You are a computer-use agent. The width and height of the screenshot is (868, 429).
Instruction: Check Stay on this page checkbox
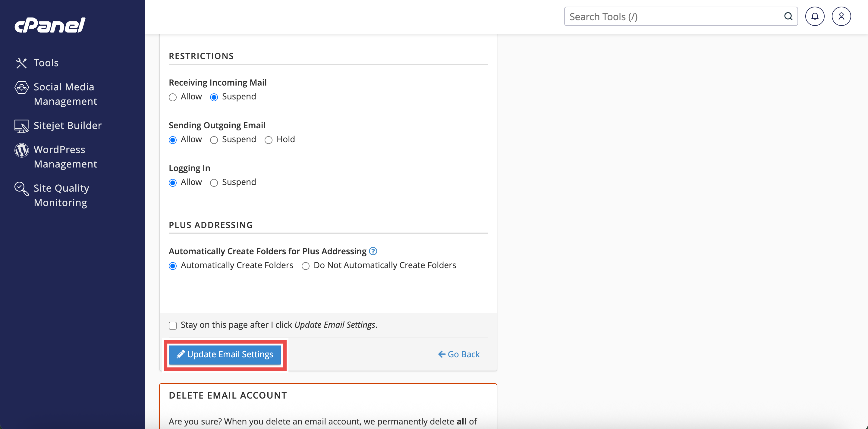[172, 326]
